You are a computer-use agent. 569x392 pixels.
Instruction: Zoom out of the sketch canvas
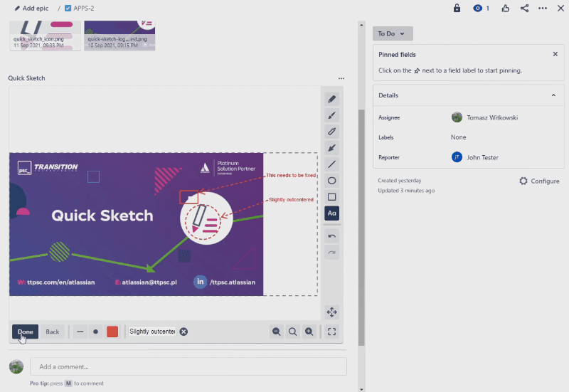click(x=276, y=332)
